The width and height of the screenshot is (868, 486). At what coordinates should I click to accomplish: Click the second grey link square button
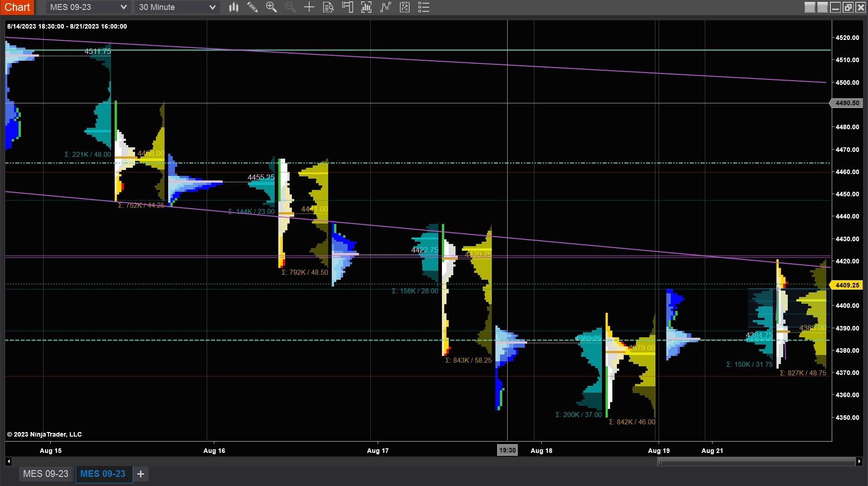tap(822, 7)
